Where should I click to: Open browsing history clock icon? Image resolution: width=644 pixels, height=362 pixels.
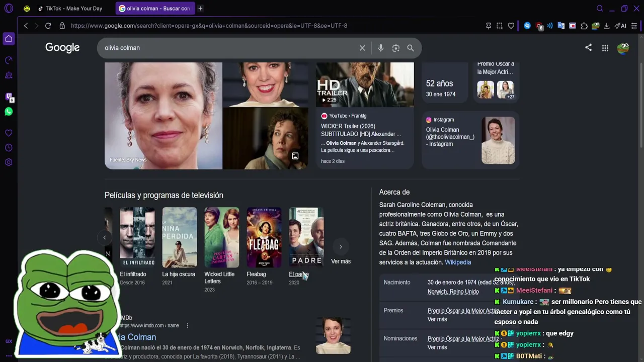tap(9, 148)
